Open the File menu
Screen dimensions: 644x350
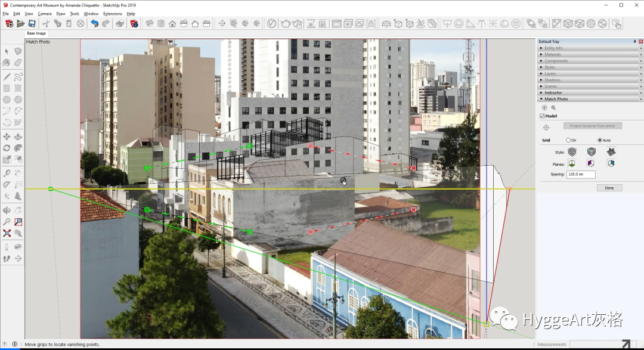coord(6,14)
